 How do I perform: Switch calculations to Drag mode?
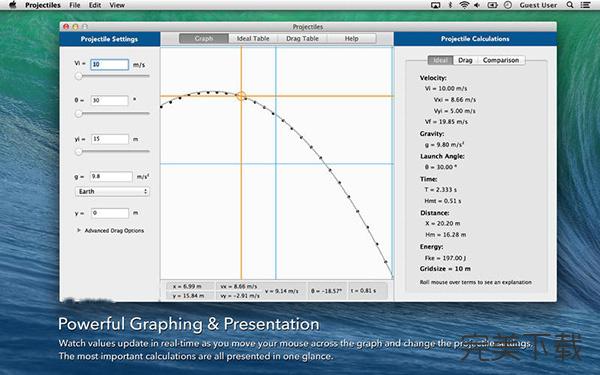pyautogui.click(x=465, y=60)
